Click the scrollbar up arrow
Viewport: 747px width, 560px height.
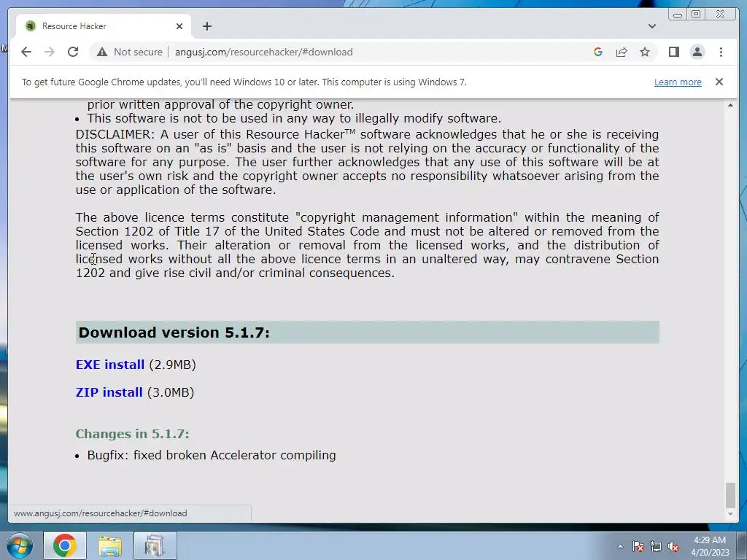(730, 105)
